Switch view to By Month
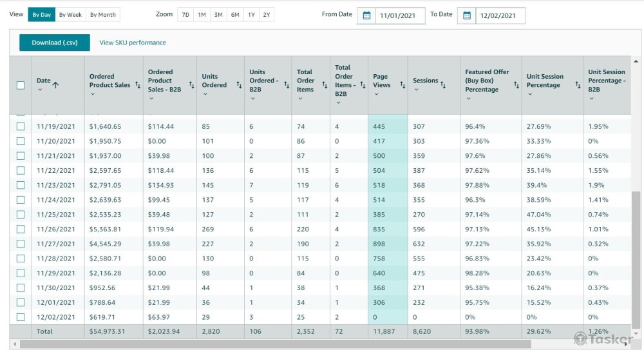The image size is (644, 352). click(102, 15)
